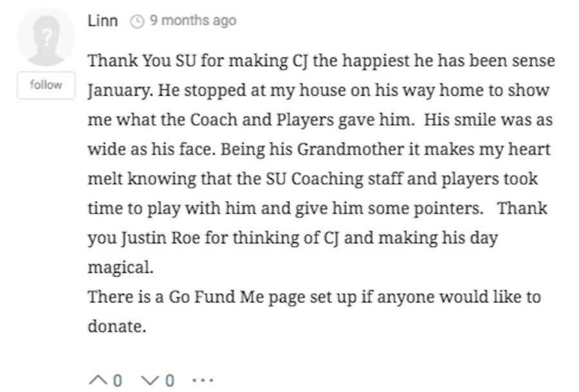Click the first line starting "Thank You SU"

coord(321,61)
